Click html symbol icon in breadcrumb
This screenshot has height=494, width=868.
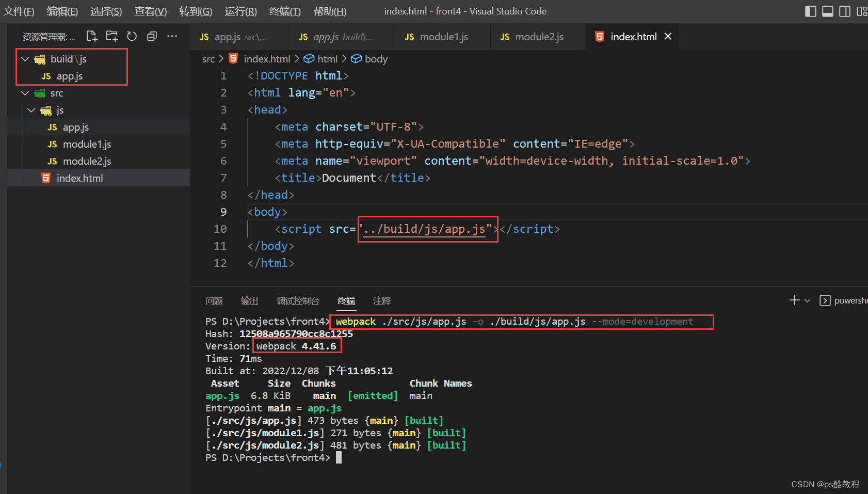(x=309, y=59)
